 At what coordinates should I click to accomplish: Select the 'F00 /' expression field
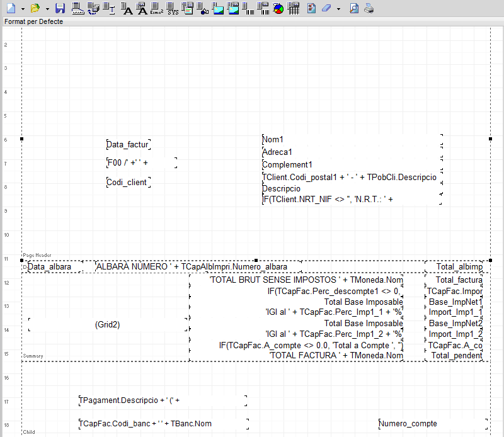pyautogui.click(x=142, y=162)
